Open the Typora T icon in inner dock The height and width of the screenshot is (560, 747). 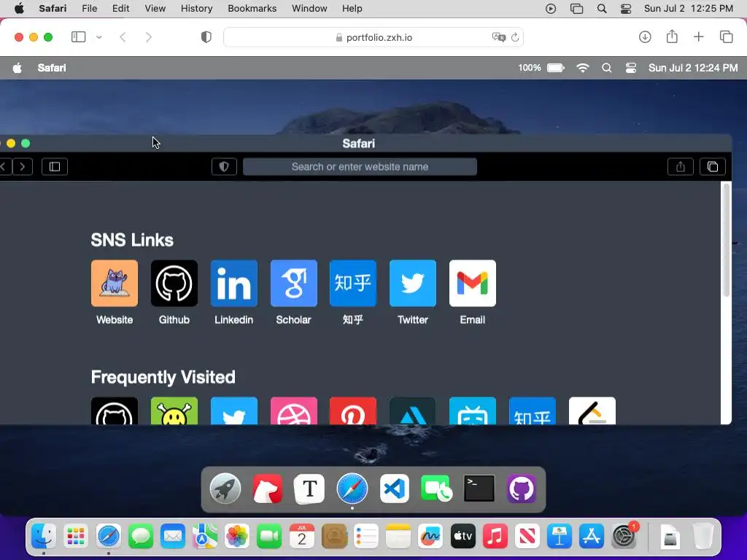pos(309,489)
